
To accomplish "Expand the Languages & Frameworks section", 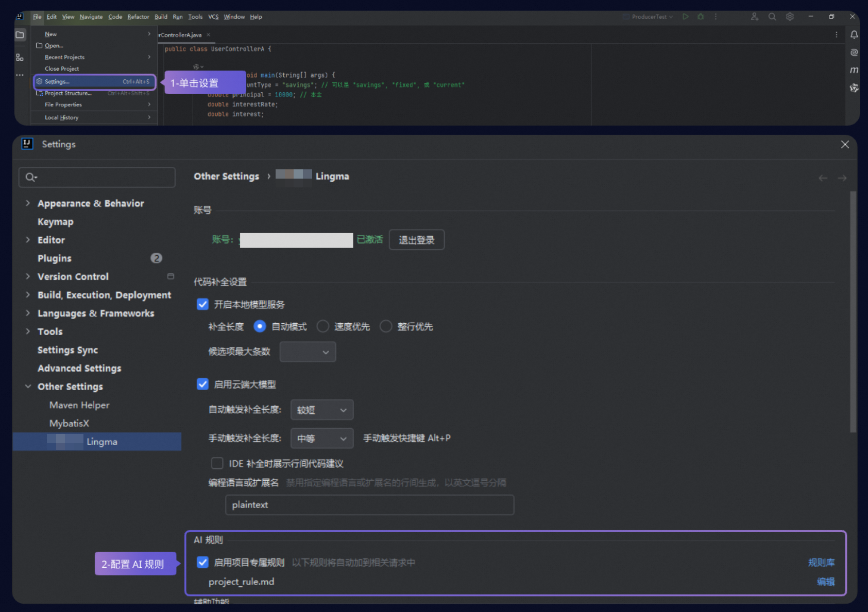I will click(28, 313).
